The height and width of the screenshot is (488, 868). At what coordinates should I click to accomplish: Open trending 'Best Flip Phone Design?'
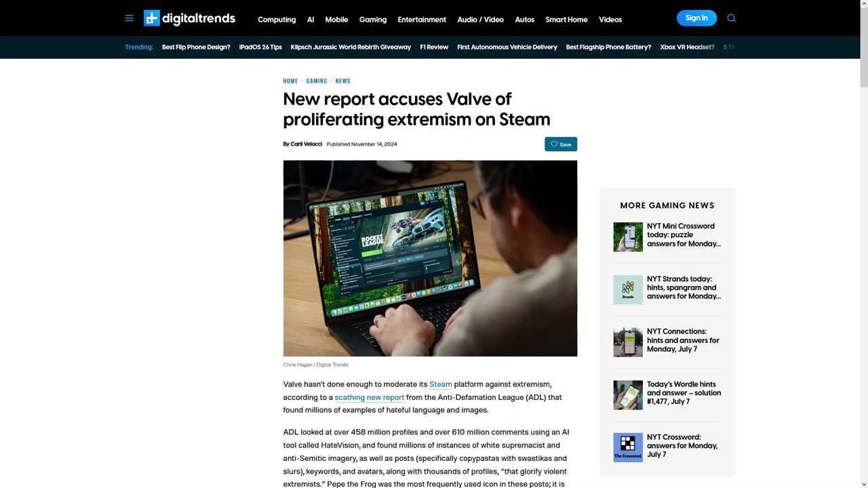(x=196, y=47)
